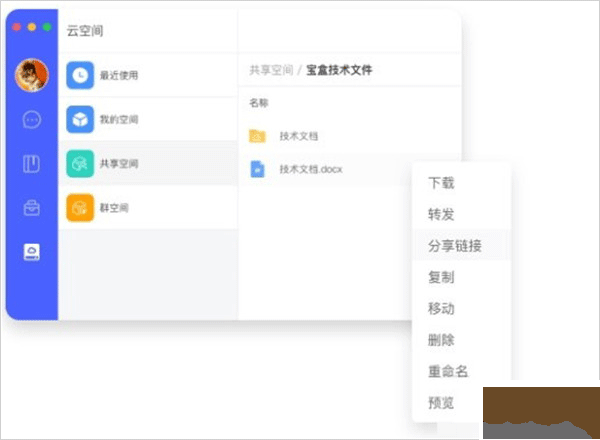Select 预览 in the context menu
The width and height of the screenshot is (600, 440).
click(441, 403)
